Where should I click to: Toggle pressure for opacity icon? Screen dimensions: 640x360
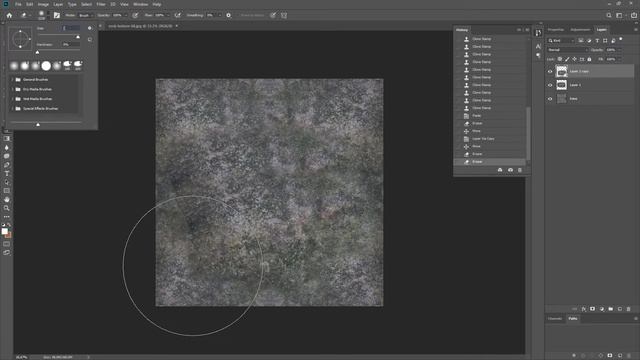tap(135, 15)
